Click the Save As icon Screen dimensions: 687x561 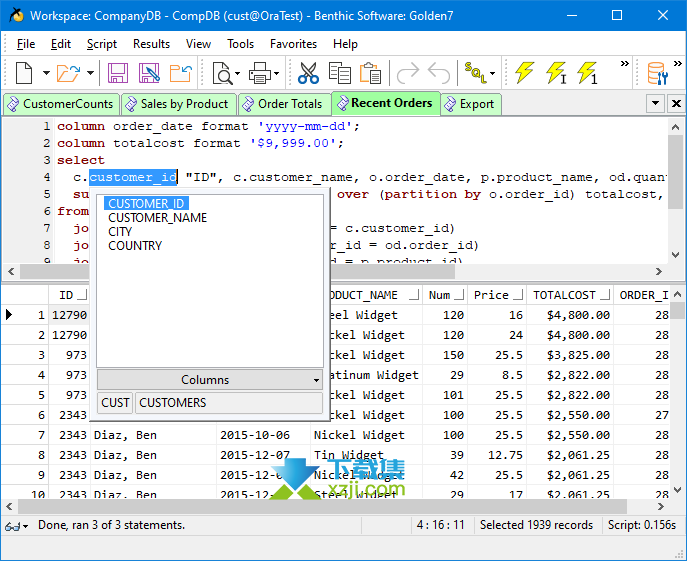click(x=149, y=73)
